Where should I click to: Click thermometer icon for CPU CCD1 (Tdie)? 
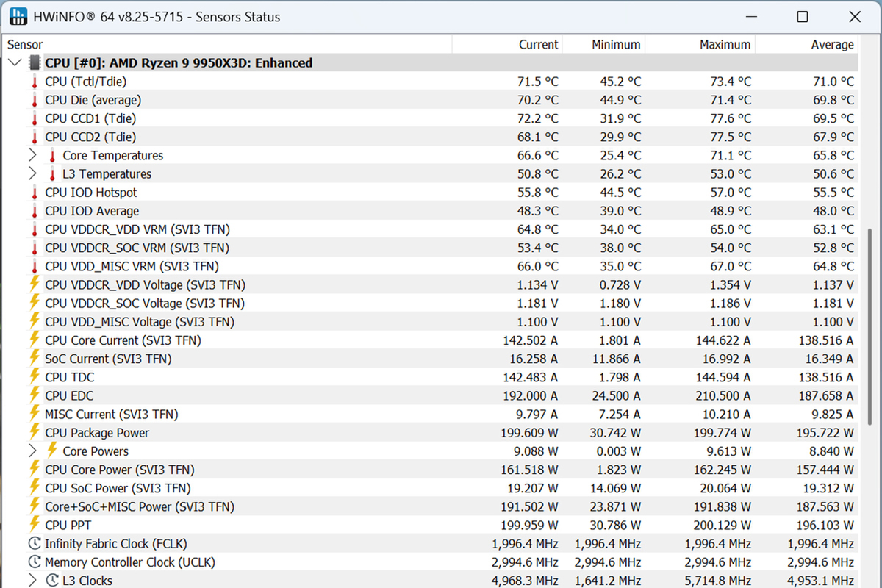click(x=34, y=118)
